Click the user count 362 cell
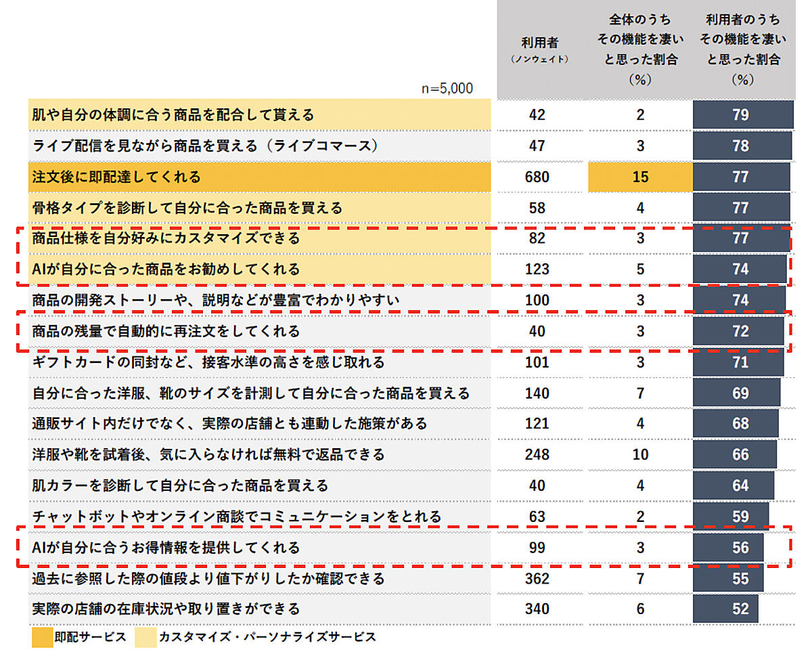Image resolution: width=812 pixels, height=656 pixels. tap(537, 578)
